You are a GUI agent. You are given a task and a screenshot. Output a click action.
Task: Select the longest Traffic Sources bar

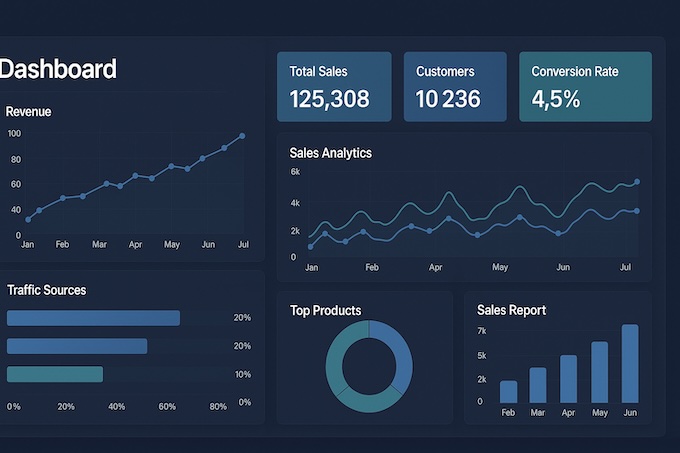[x=93, y=318]
